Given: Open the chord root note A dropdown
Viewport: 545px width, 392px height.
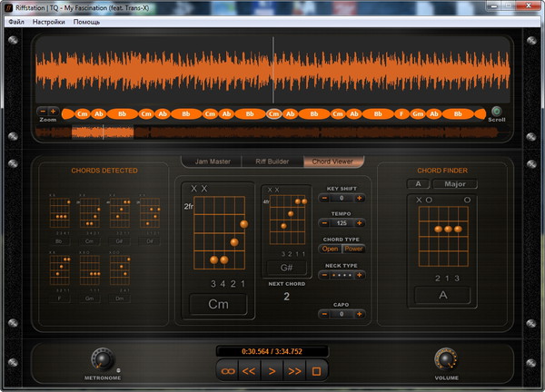Looking at the screenshot, I should [x=416, y=183].
